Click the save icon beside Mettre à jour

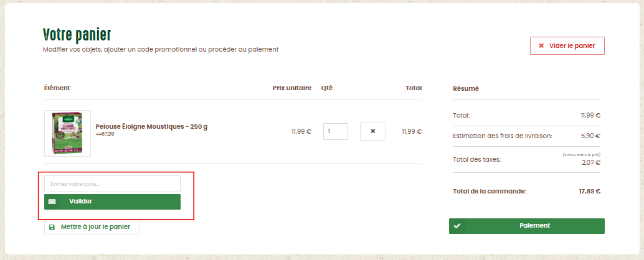pos(52,227)
